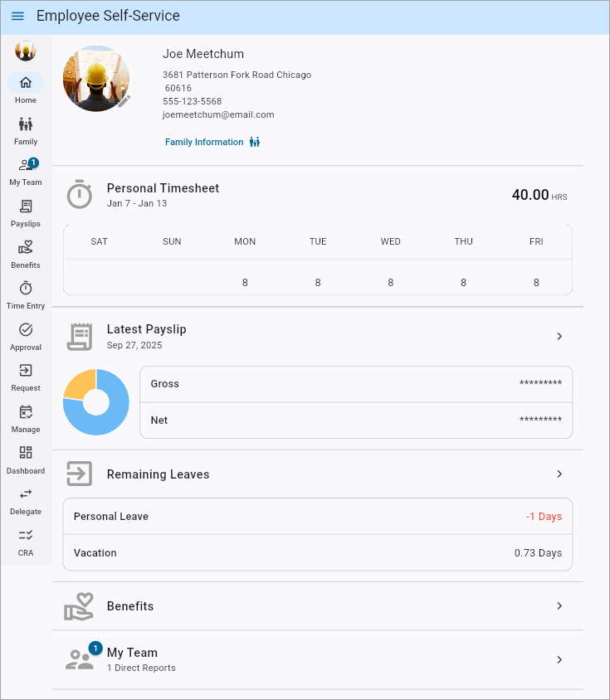Open Dashboard from the sidebar

[x=26, y=459]
